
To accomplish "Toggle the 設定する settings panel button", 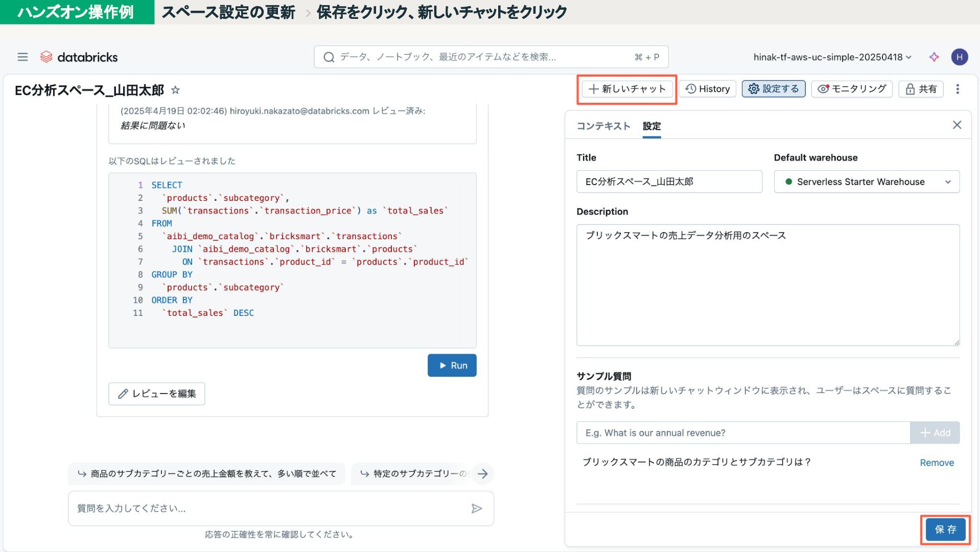I will pos(773,89).
